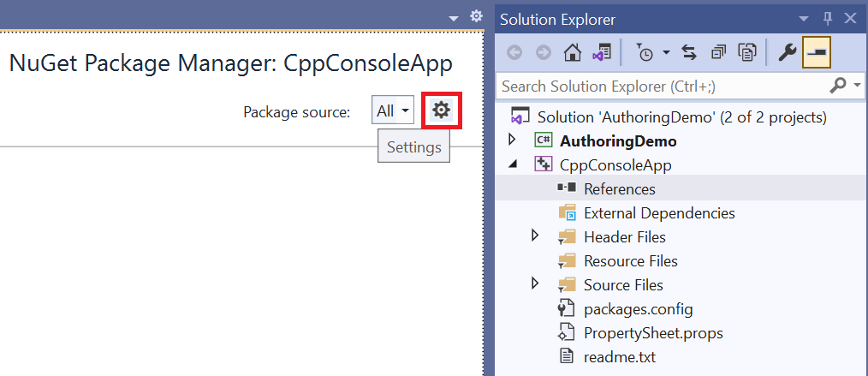Select PropertySheet.props file
Viewport: 868px width, 376px height.
click(x=653, y=333)
